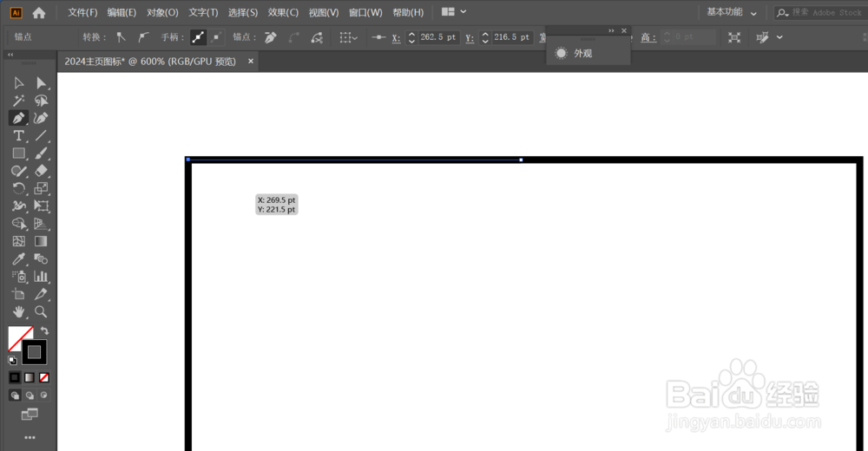Remove selected anchor points icon
The width and height of the screenshot is (868, 451).
click(x=271, y=37)
